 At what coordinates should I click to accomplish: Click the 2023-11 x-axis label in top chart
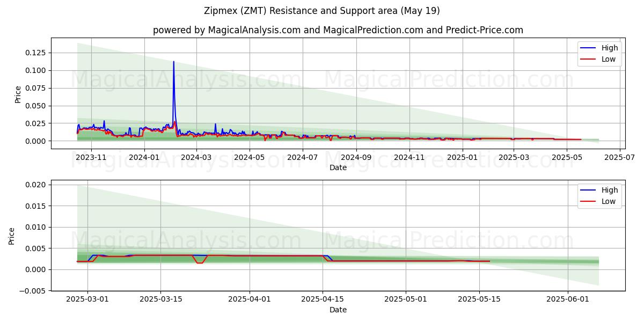(x=91, y=157)
